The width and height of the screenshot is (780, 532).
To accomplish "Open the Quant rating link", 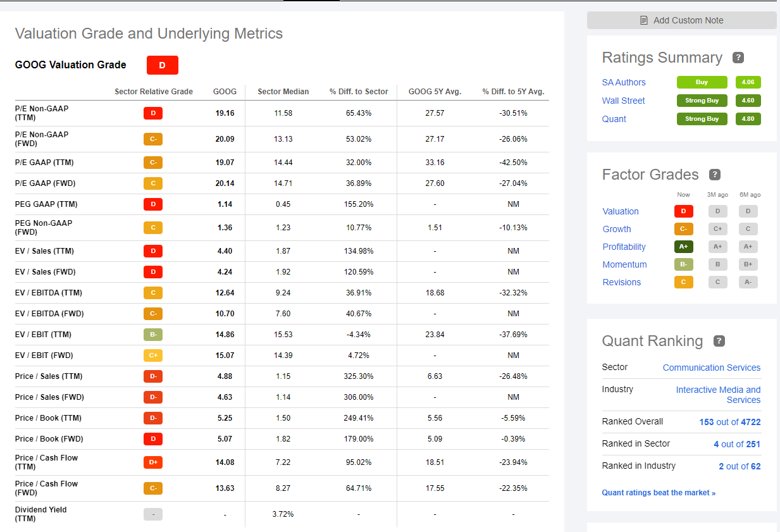I will click(614, 119).
